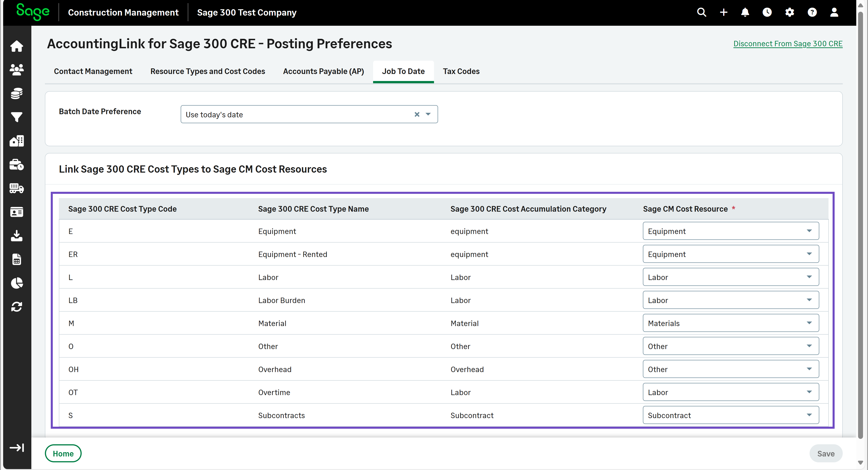Open cost resource dropdown for E row
This screenshot has width=868, height=470.
point(731,231)
